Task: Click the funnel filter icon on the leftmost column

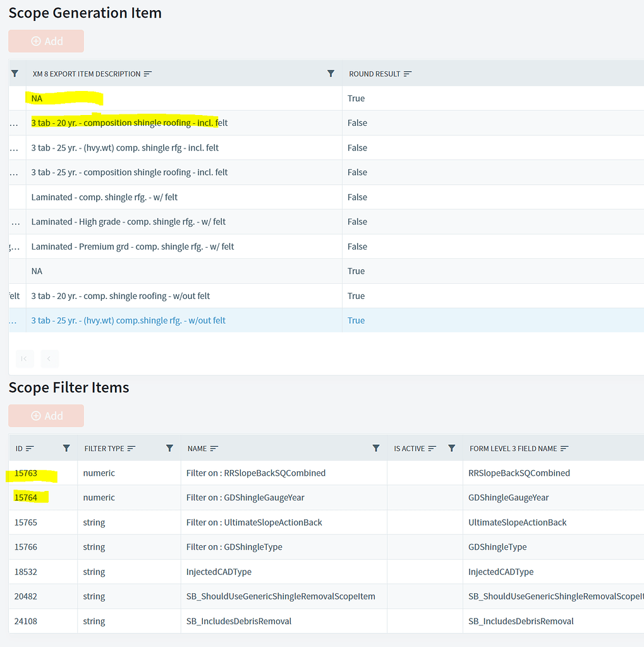Action: (15, 73)
